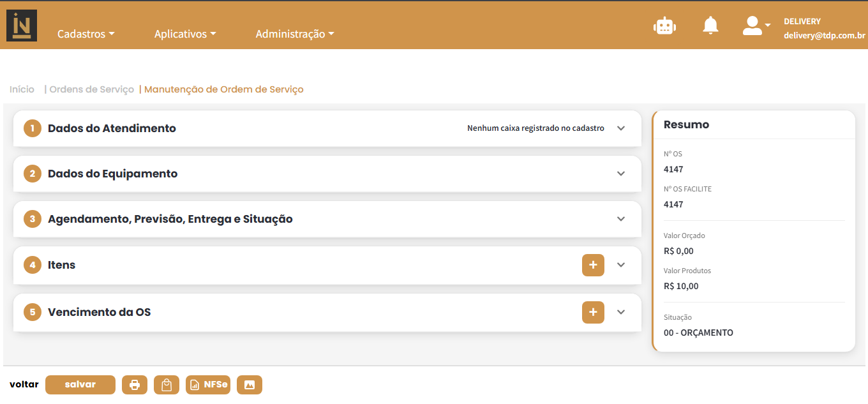This screenshot has height=404, width=868.
Task: Click the '00 - ORÇAMENTO' situação value
Action: point(698,333)
